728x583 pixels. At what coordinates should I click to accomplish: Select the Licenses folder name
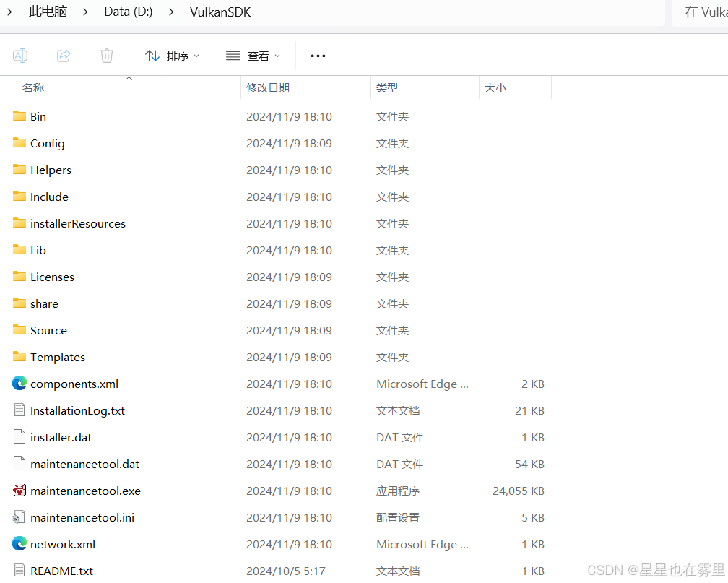(52, 277)
